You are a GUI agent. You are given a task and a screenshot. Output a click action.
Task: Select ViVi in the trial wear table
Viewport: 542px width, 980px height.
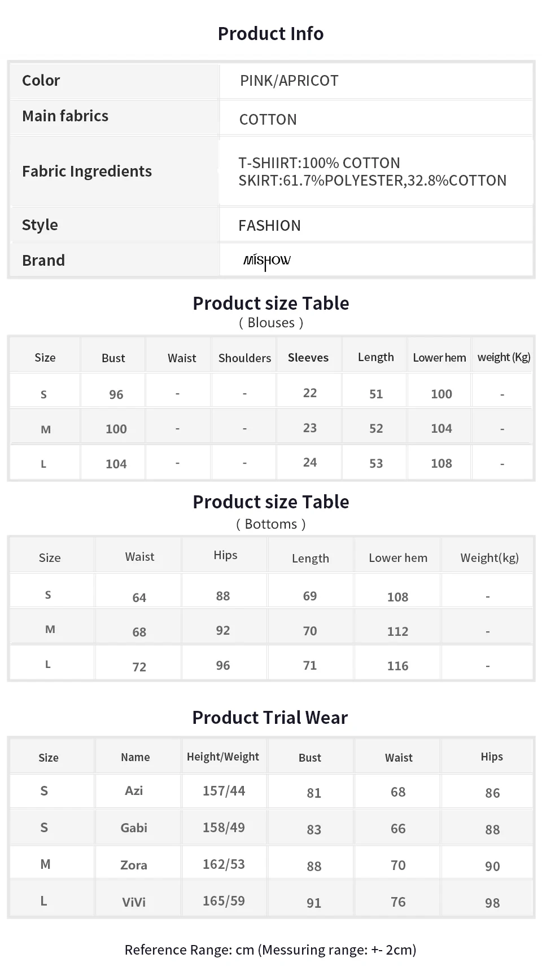coord(134,902)
